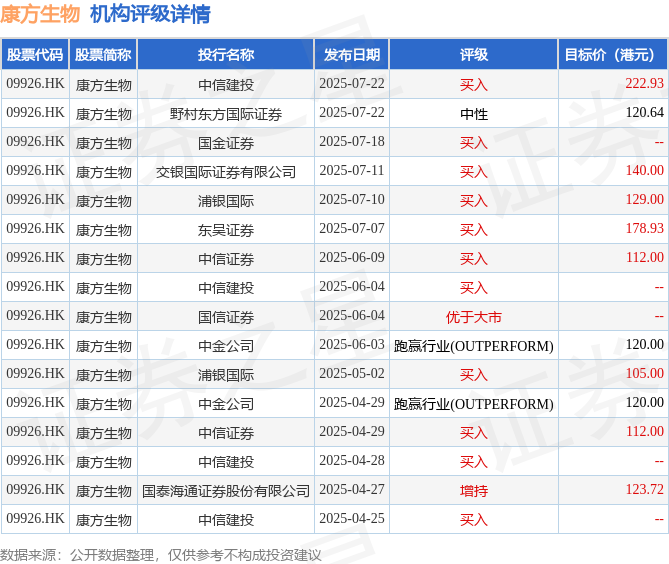This screenshot has height=564, width=669.
Task: Click the 优于大市 rating cell
Action: [x=474, y=317]
